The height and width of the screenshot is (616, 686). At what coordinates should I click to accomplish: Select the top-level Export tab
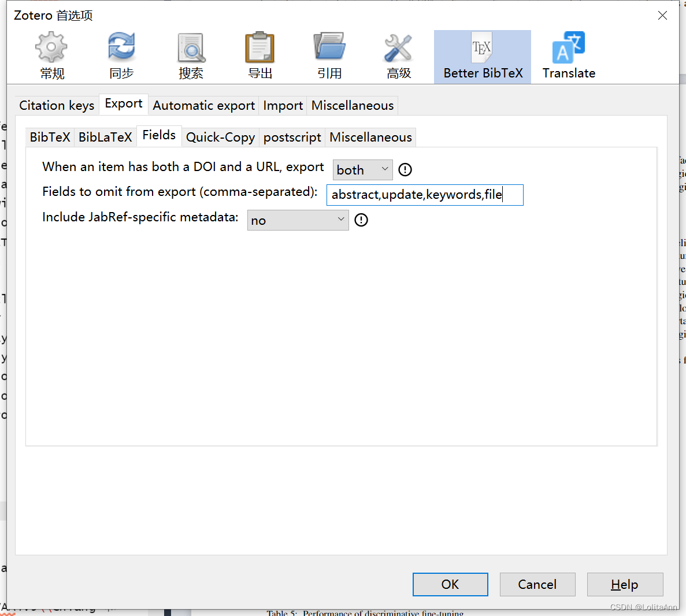tap(124, 104)
